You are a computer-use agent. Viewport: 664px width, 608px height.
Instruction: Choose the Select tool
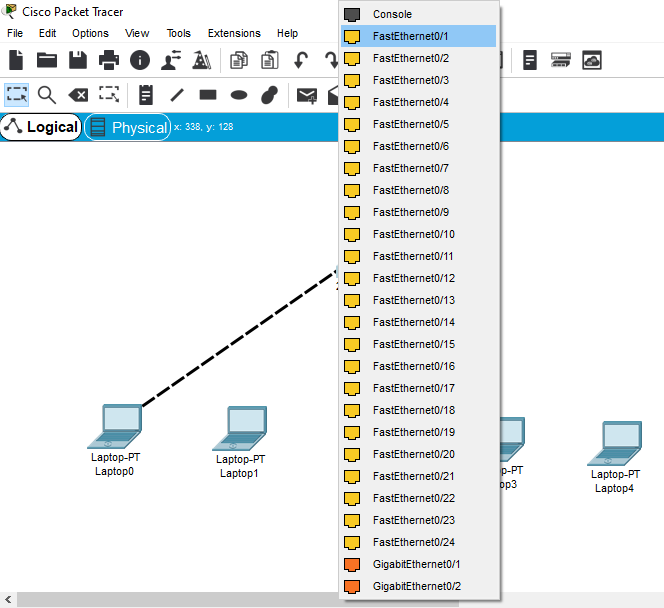(17, 94)
